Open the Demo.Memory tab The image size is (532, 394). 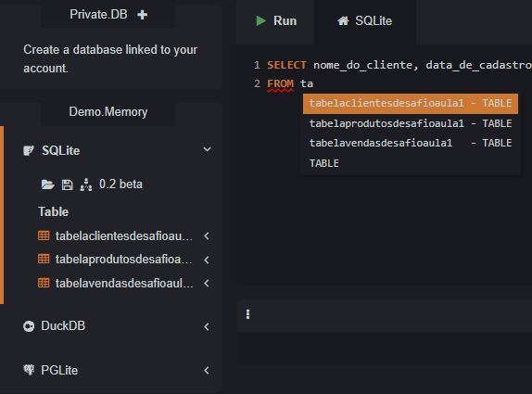[x=108, y=111]
